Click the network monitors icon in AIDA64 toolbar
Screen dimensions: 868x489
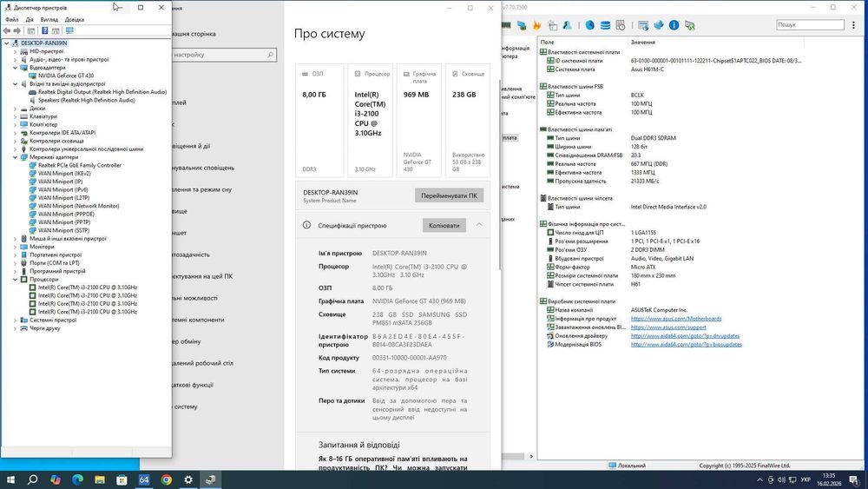(522, 25)
